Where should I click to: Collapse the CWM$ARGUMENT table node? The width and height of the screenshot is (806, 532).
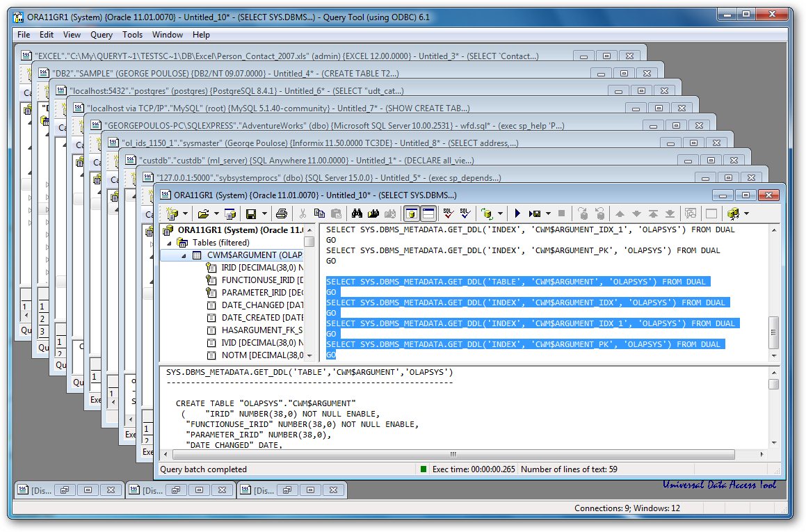[185, 255]
